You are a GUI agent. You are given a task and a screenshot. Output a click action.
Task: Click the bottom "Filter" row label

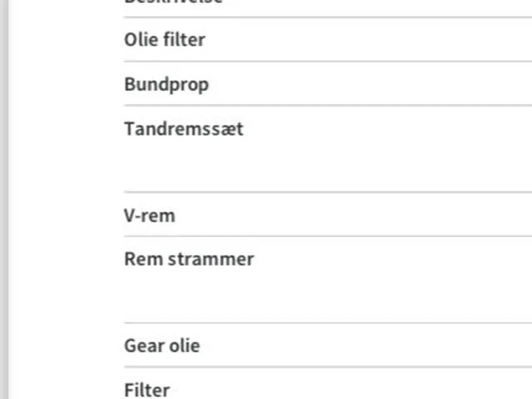(x=147, y=390)
